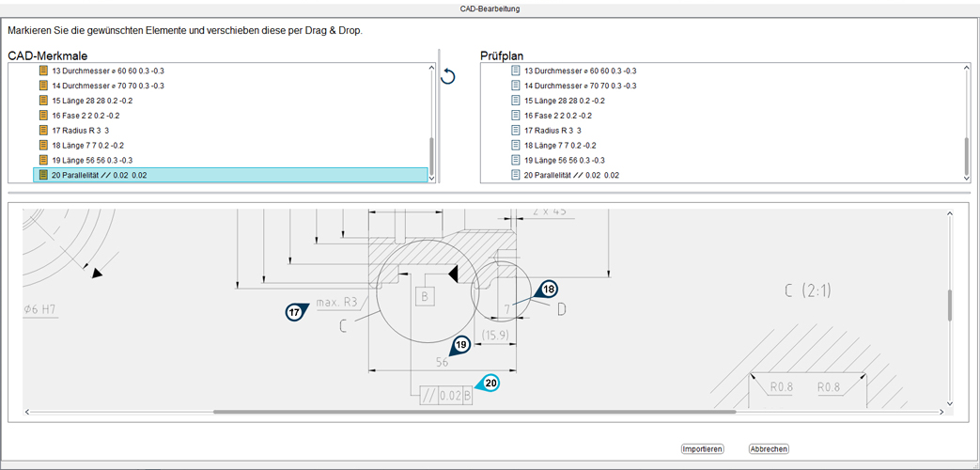Click the boxed datum 'B' on drawing

tap(425, 297)
